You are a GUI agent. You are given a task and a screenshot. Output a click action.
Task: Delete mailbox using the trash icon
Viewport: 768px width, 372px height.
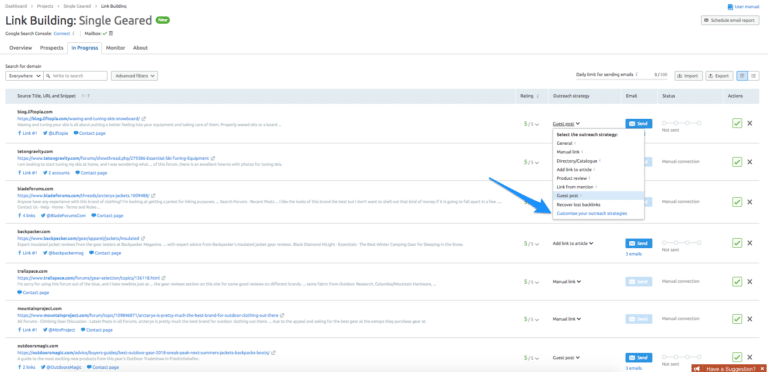point(111,33)
